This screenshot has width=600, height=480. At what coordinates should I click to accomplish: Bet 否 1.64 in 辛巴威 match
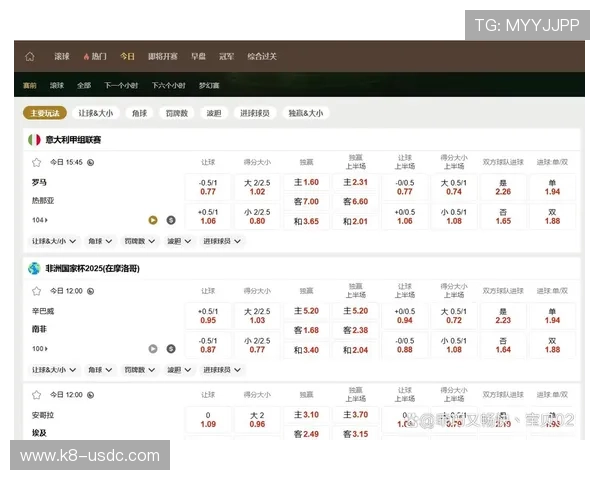(x=503, y=345)
